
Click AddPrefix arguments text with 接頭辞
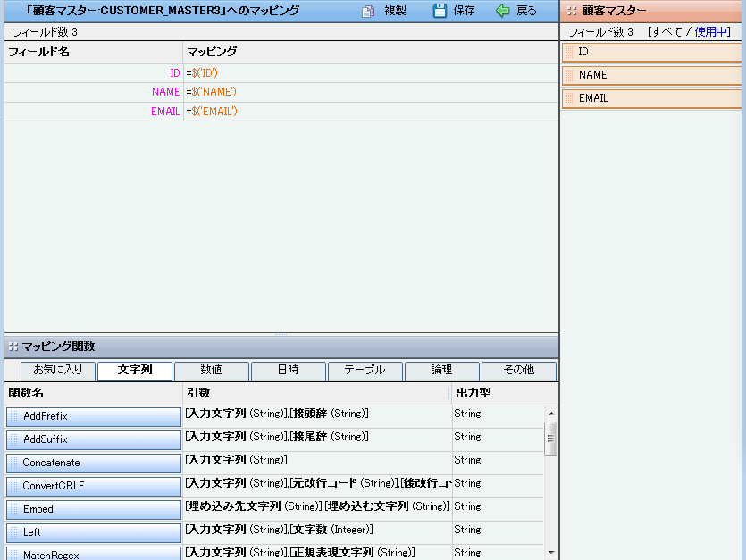(x=277, y=414)
